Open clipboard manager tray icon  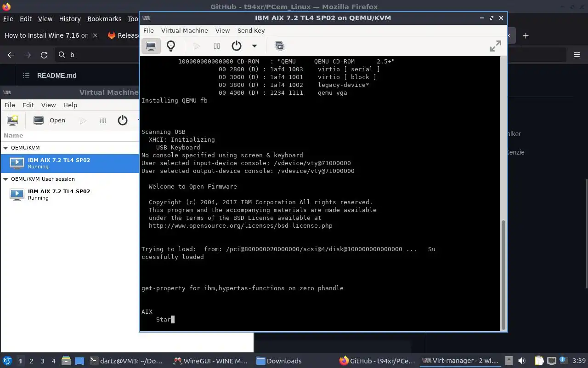539,361
